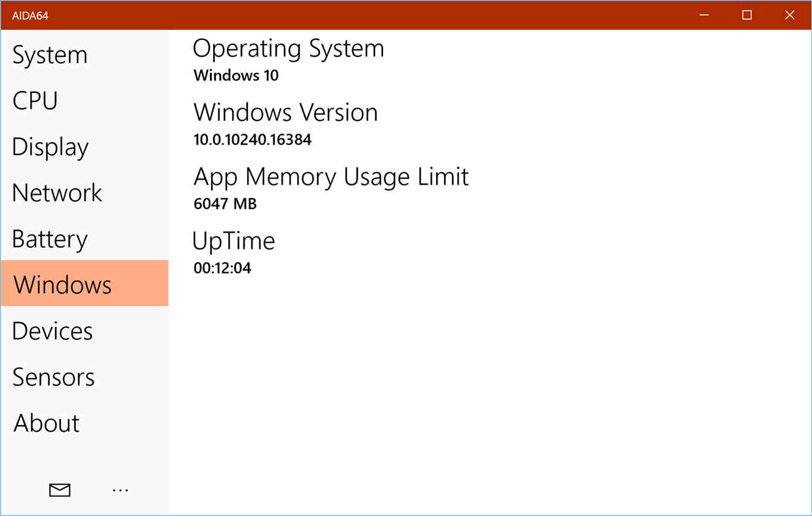Click the Windows Version heading
This screenshot has width=812, height=516.
[285, 112]
